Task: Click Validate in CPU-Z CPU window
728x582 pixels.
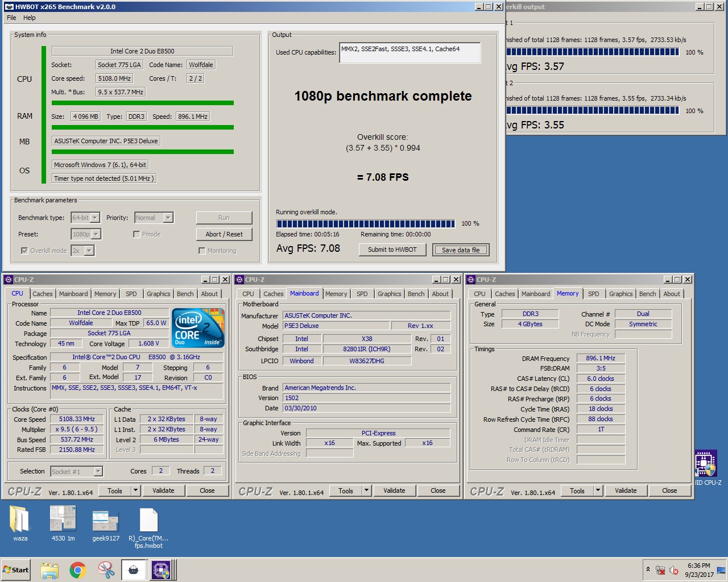Action: 163,490
